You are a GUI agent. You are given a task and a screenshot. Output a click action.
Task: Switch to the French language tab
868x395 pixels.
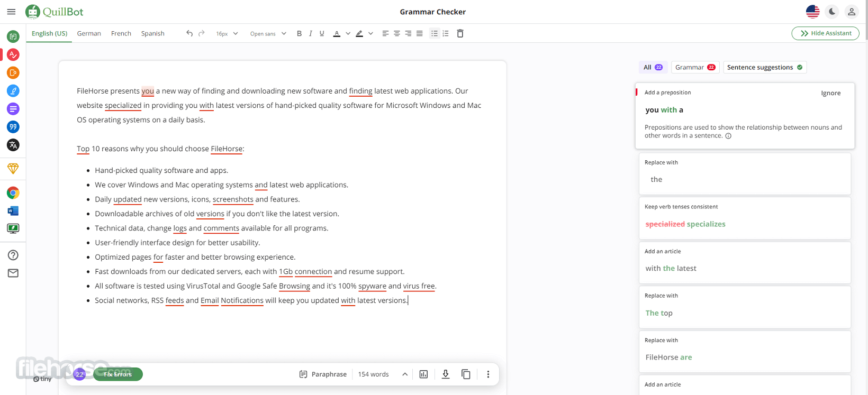point(121,33)
